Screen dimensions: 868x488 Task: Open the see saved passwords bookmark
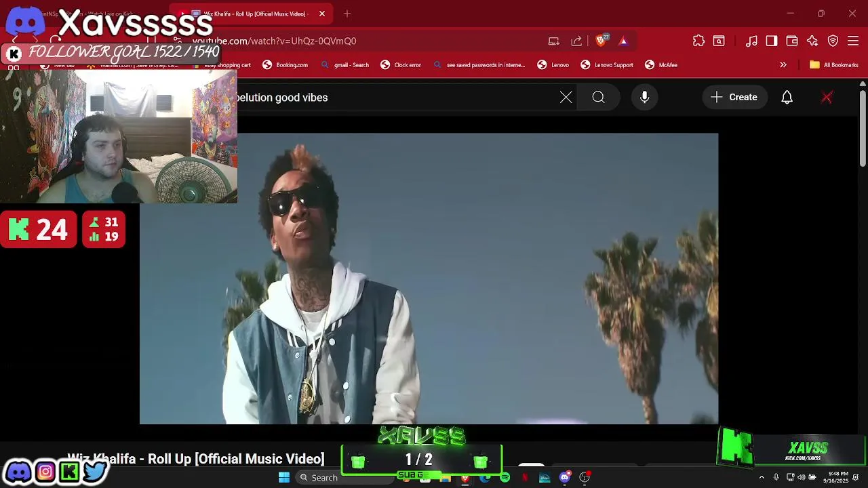(479, 65)
